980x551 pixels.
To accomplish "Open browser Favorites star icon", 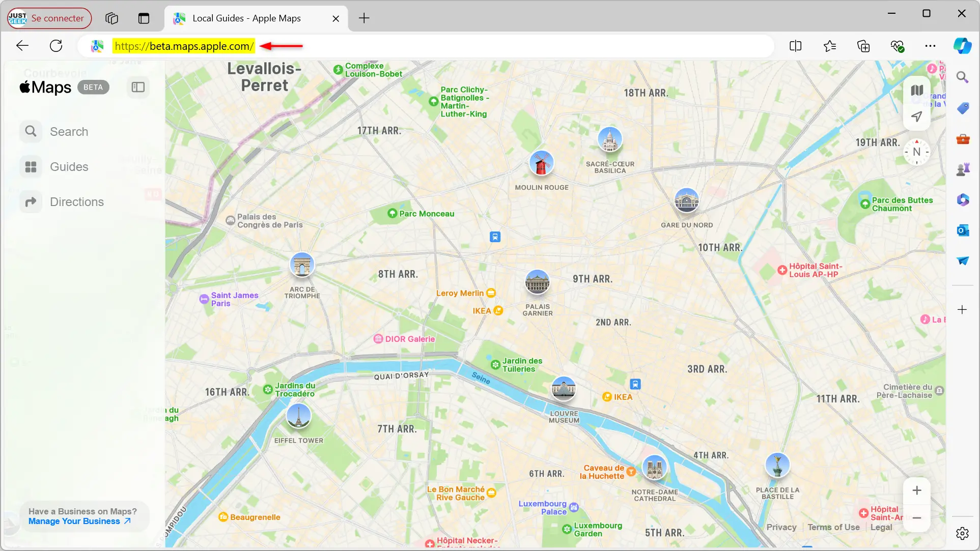I will (830, 46).
